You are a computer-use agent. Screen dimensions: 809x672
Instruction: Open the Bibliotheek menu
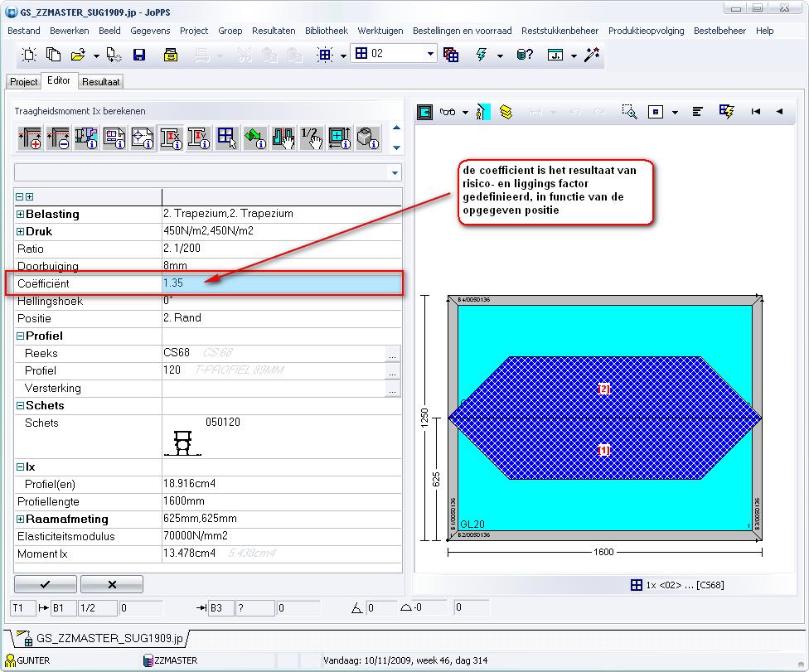pyautogui.click(x=327, y=31)
